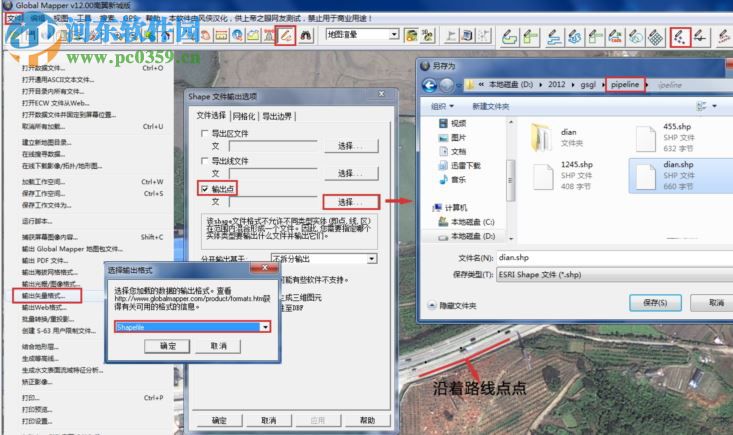Screen dimensions: 733x435
Task: Click the grey measure icon after 3D icon
Action: 451,36
